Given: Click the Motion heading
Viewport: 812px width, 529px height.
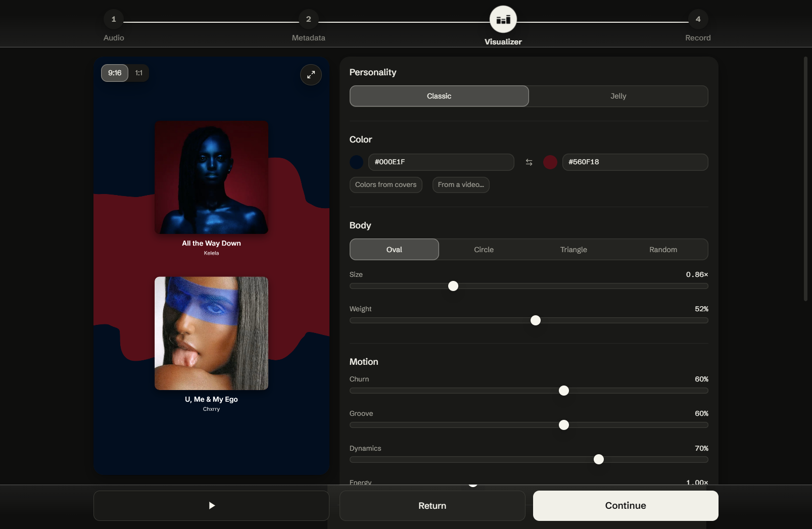Looking at the screenshot, I should click(364, 362).
